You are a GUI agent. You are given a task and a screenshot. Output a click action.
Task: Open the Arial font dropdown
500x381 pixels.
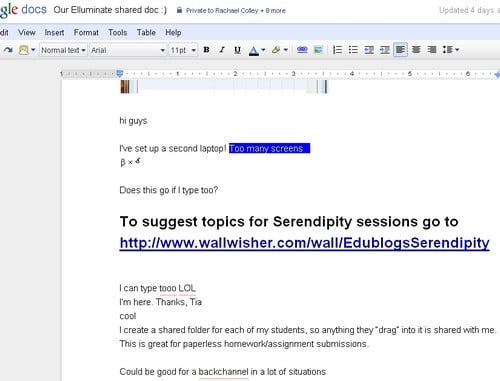[128, 50]
